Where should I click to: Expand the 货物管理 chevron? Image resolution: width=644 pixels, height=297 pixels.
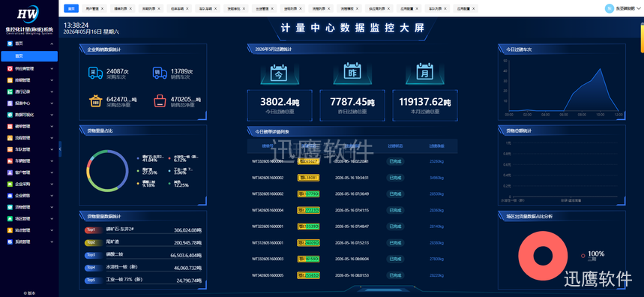coord(52,207)
